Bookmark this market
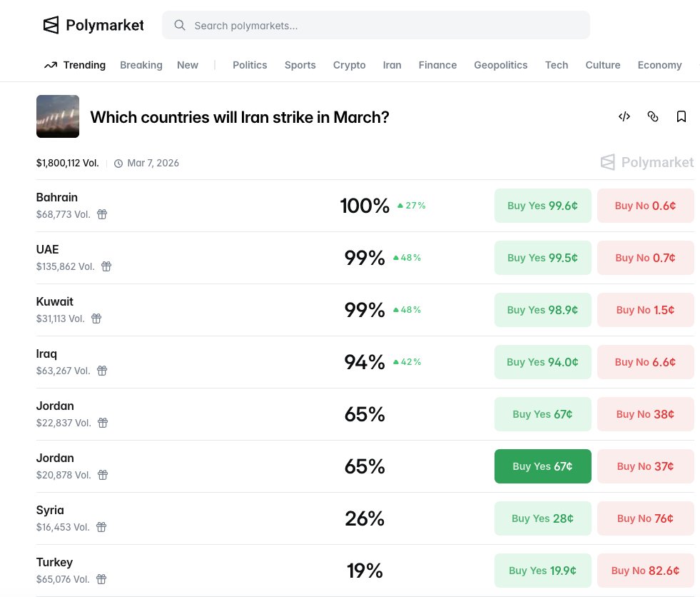This screenshot has height=597, width=700. [681, 116]
